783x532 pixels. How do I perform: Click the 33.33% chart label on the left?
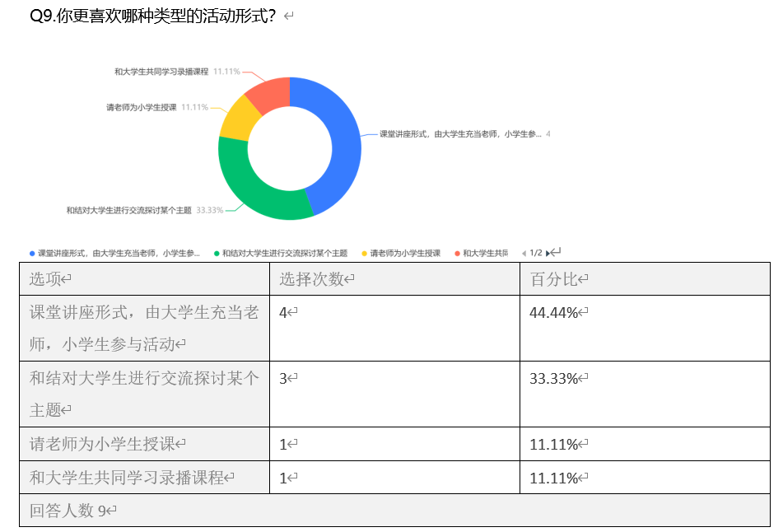click(x=144, y=210)
